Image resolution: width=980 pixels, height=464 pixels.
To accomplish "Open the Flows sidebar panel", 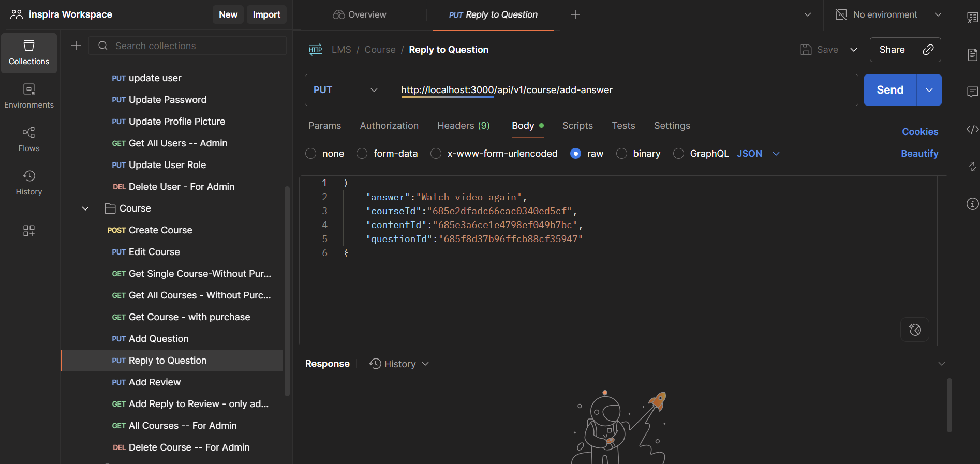I will pos(29,140).
